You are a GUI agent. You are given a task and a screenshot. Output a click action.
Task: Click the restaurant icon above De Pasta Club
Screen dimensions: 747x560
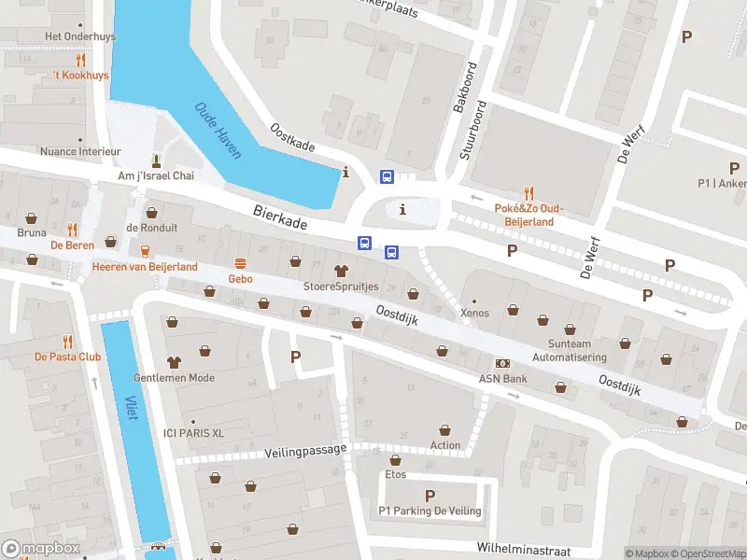[67, 342]
